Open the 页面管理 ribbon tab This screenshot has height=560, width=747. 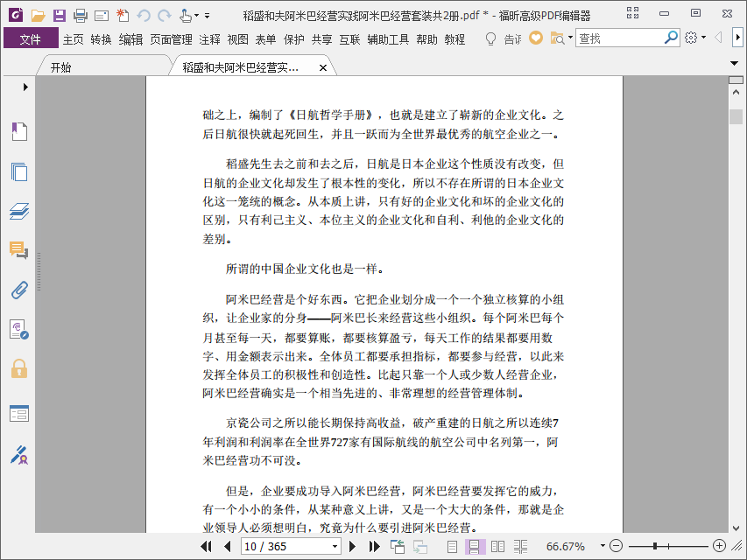tap(171, 39)
